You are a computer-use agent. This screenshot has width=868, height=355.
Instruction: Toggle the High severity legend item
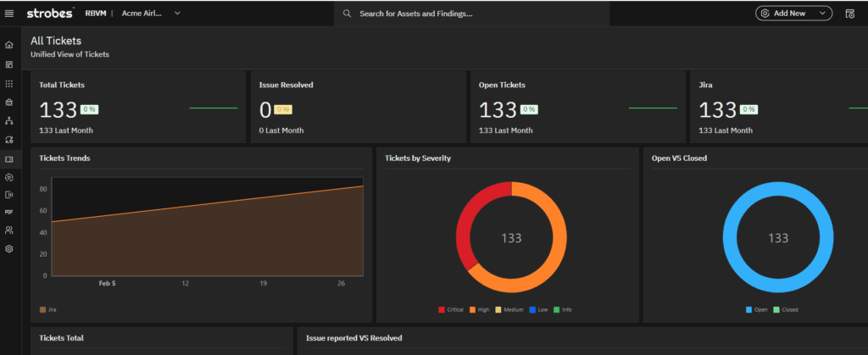tap(479, 310)
